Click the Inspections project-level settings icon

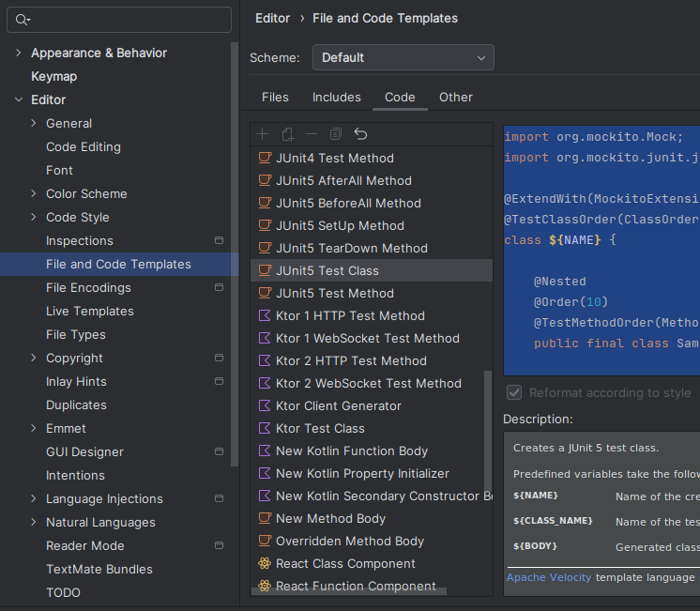(220, 240)
